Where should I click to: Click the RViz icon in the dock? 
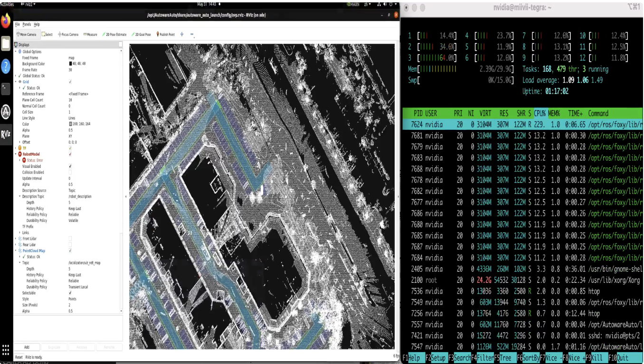pos(6,134)
